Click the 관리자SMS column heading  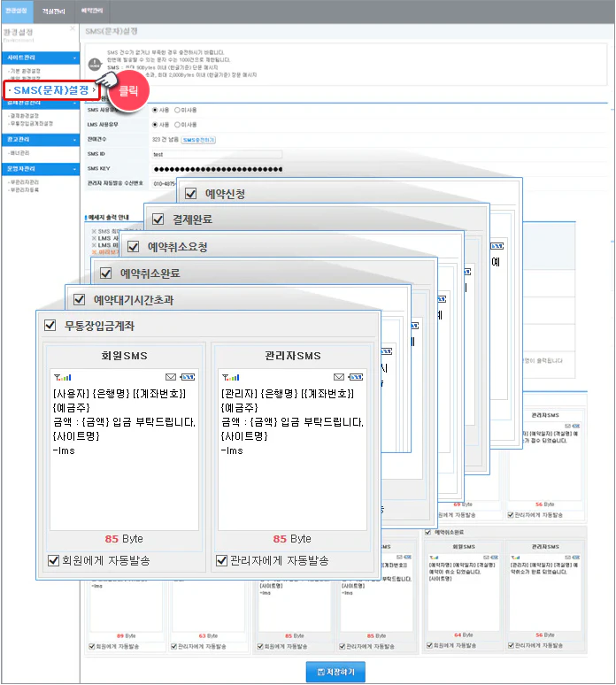point(292,356)
